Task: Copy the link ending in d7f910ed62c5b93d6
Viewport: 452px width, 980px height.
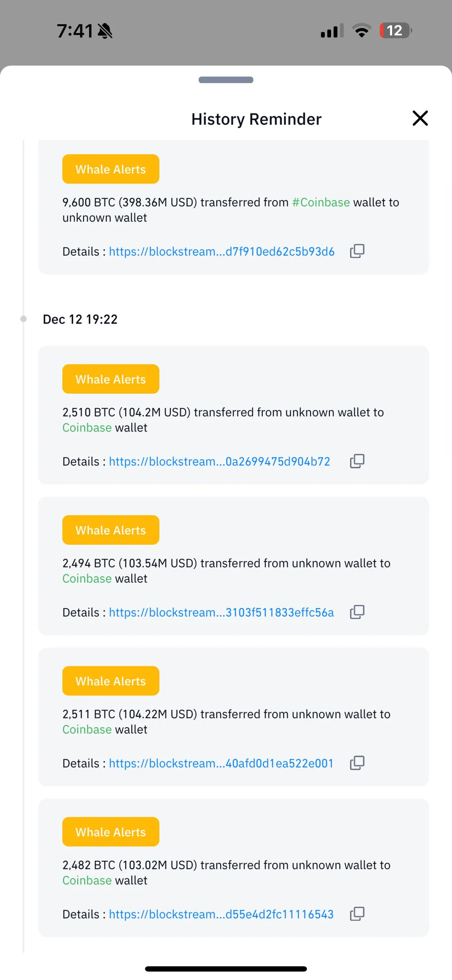Action: click(357, 251)
